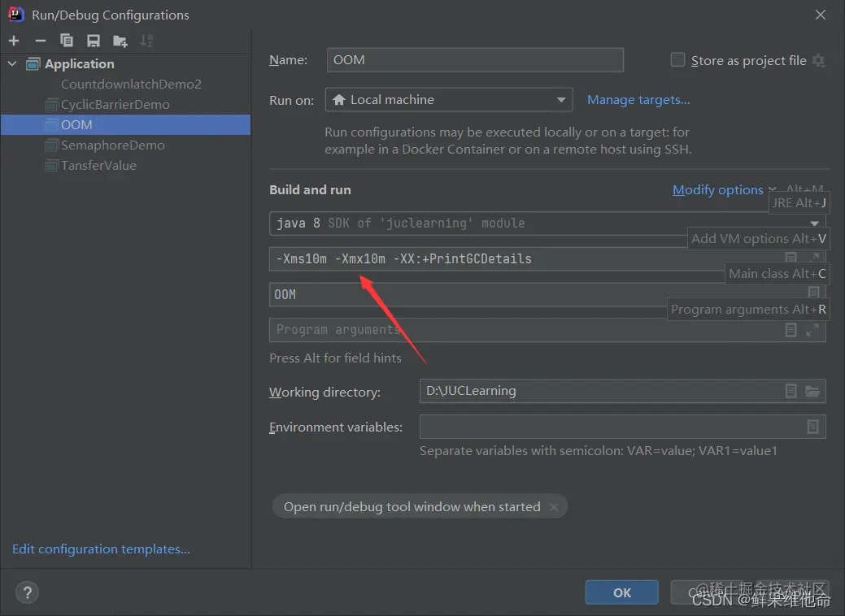Click the Add New Configuration plus icon
The height and width of the screenshot is (616, 845).
[x=14, y=41]
